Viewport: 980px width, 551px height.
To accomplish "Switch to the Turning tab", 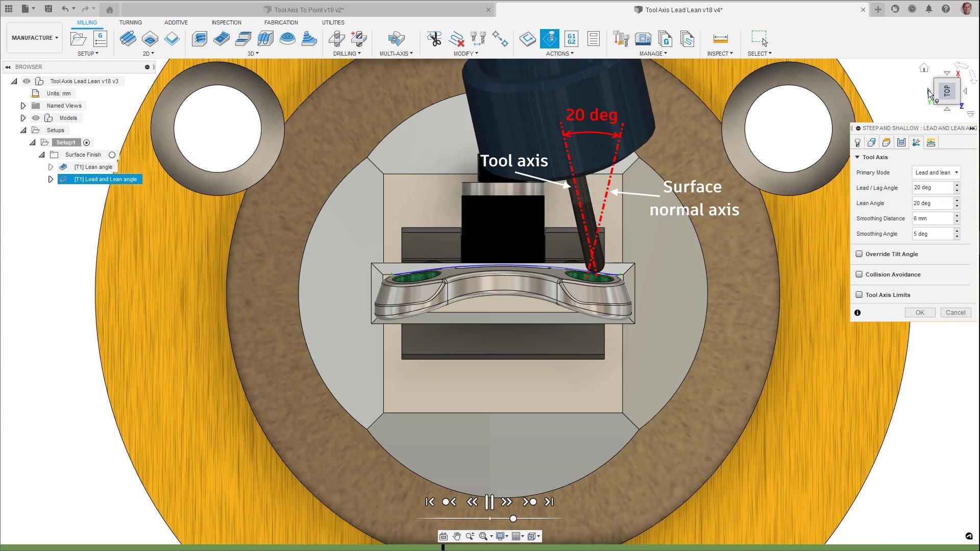I will tap(130, 22).
